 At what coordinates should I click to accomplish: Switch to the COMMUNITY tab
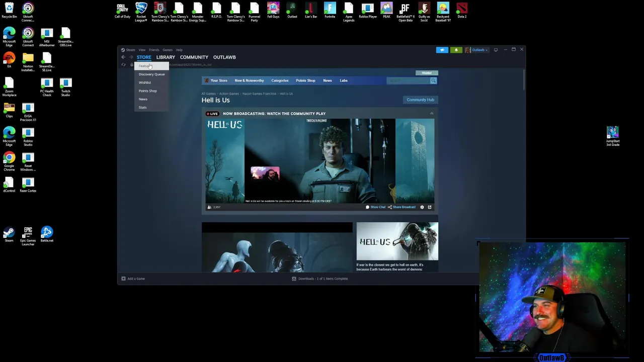194,57
